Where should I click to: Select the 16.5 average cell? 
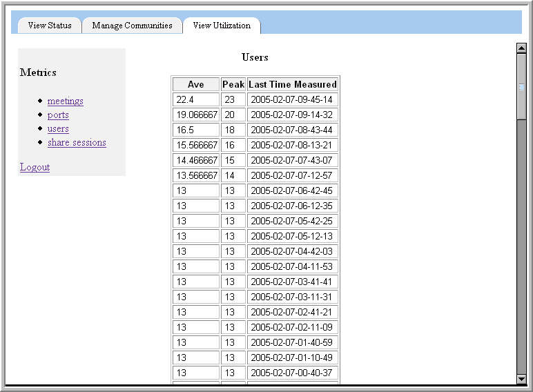[196, 130]
